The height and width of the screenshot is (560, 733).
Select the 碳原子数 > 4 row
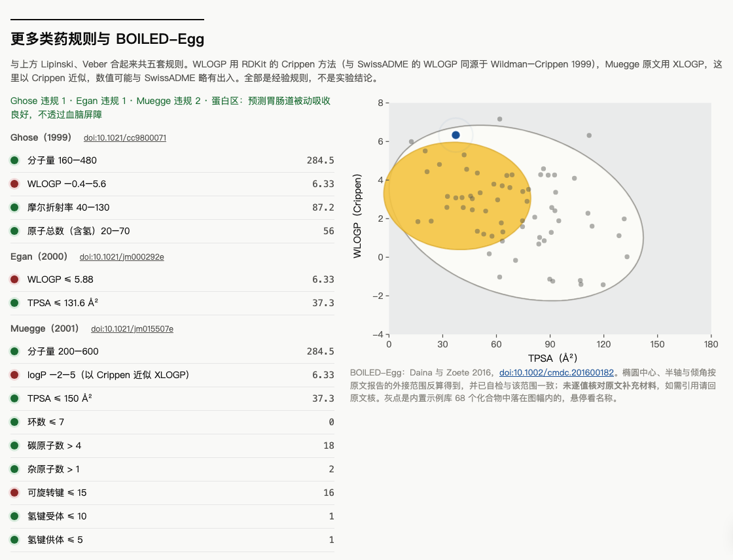(x=172, y=446)
